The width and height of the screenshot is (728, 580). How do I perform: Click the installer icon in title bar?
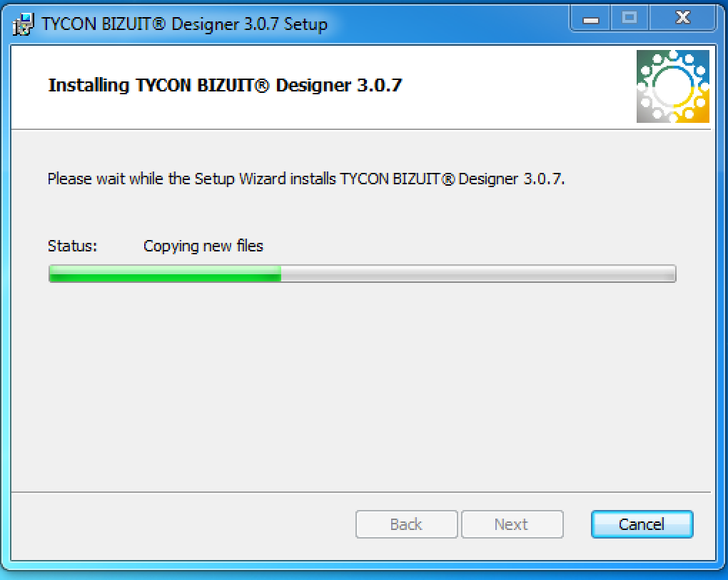click(24, 24)
